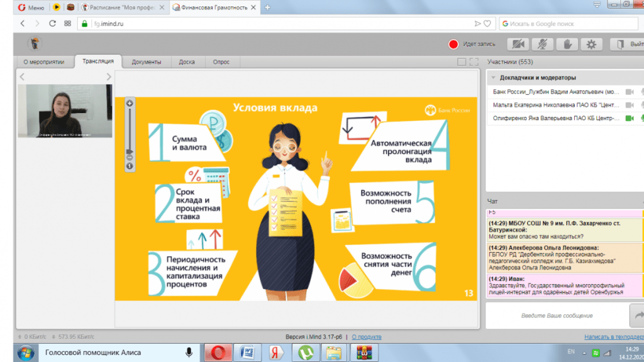This screenshot has width=644, height=362.
Task: Click the camera icon next to Мальта Екатерина
Action: 630,105
